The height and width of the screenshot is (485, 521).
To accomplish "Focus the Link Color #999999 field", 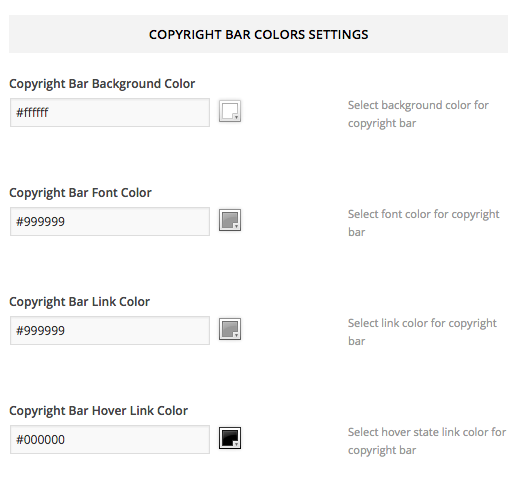I will (x=110, y=331).
